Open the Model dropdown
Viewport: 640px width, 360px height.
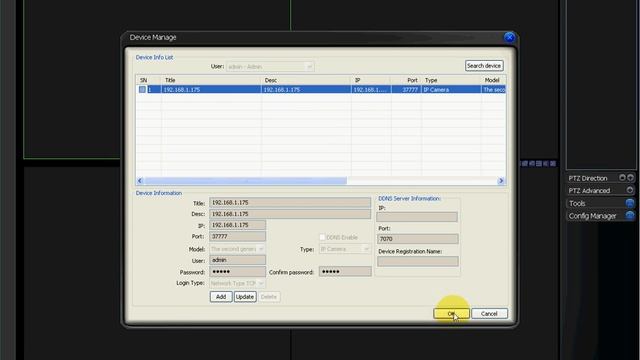pyautogui.click(x=237, y=249)
